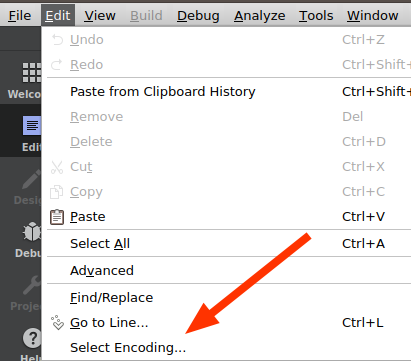Expand the Advanced submenu

point(229,271)
